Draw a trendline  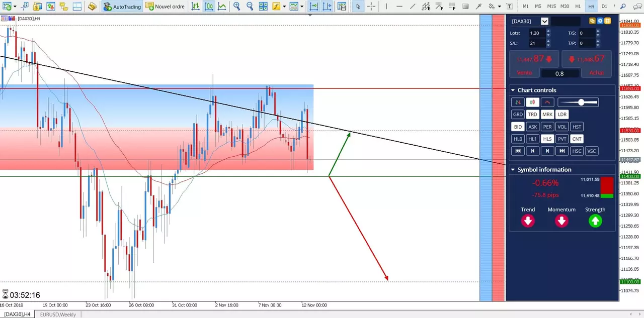tap(413, 7)
